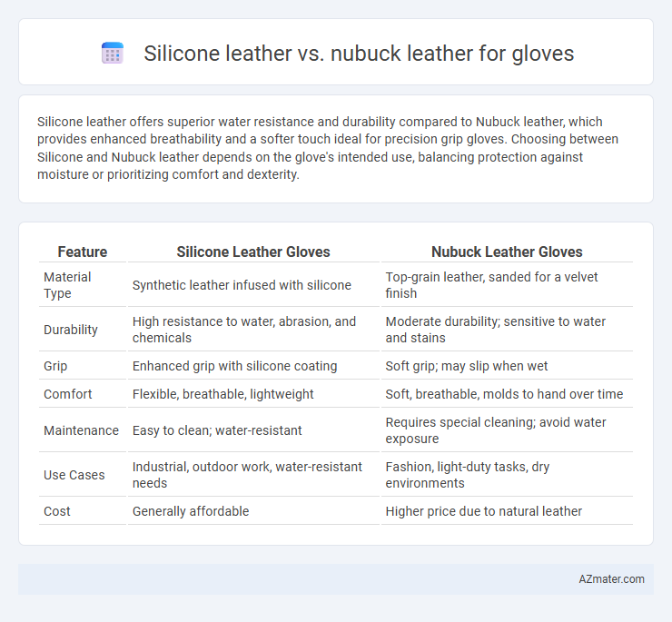
Task: Click the cell 'Soft, breathable, molds to hand over time'
Action: pyautogui.click(x=507, y=394)
